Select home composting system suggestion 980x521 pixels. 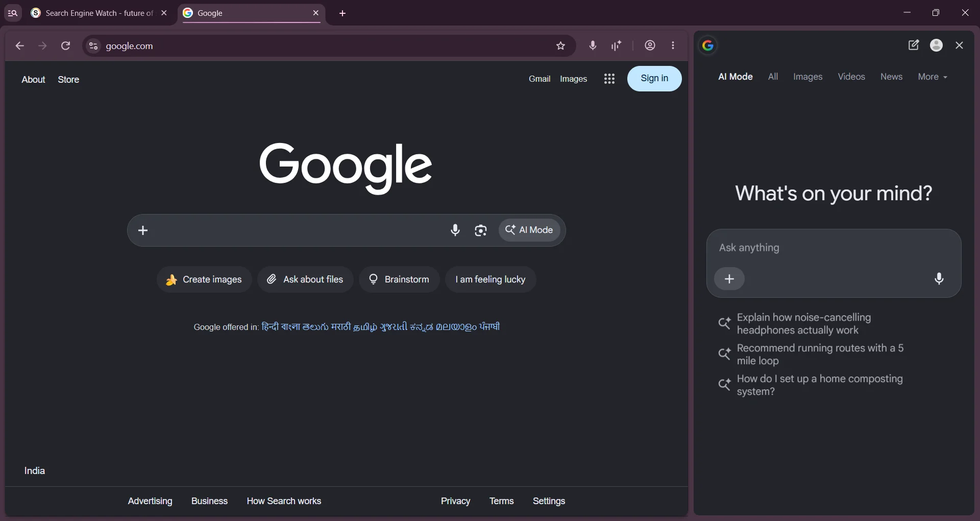[812, 385]
